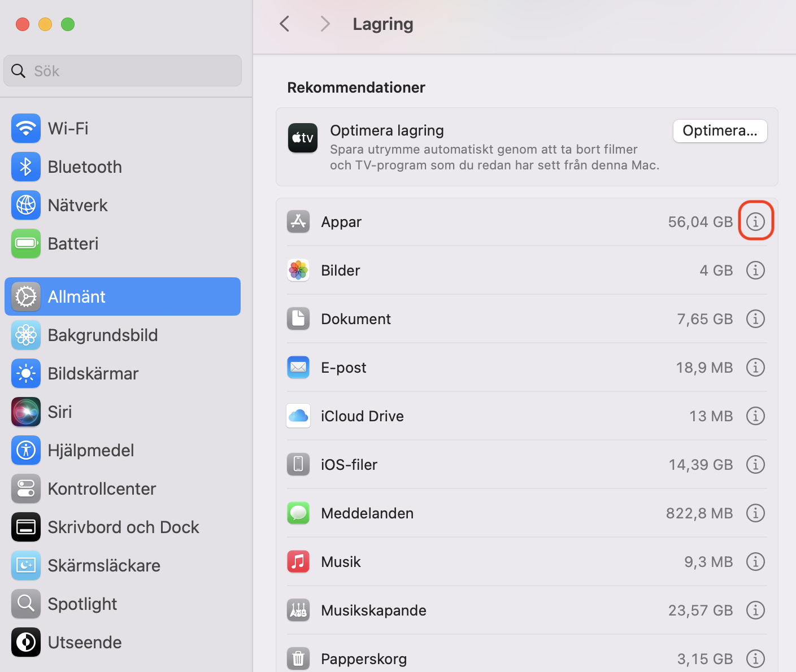Viewport: 796px width, 672px height.
Task: Click the Messages Meddelanden icon
Action: click(x=298, y=513)
